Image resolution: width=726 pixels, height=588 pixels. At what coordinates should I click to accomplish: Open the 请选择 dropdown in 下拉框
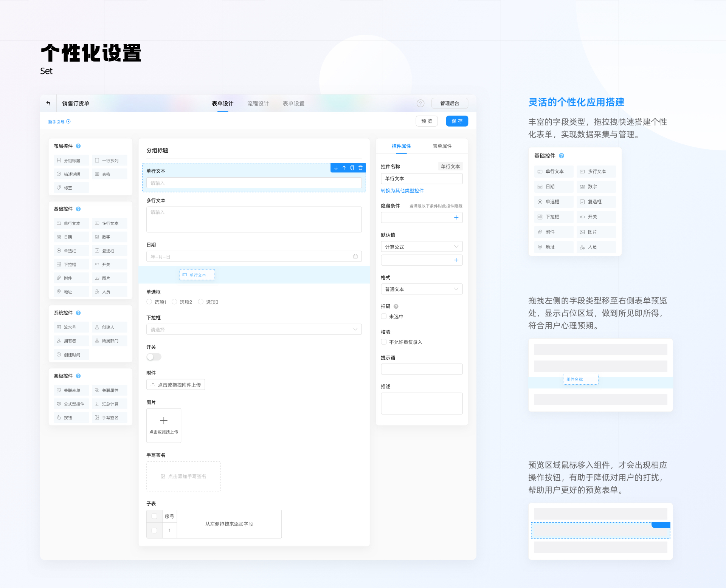click(x=254, y=330)
